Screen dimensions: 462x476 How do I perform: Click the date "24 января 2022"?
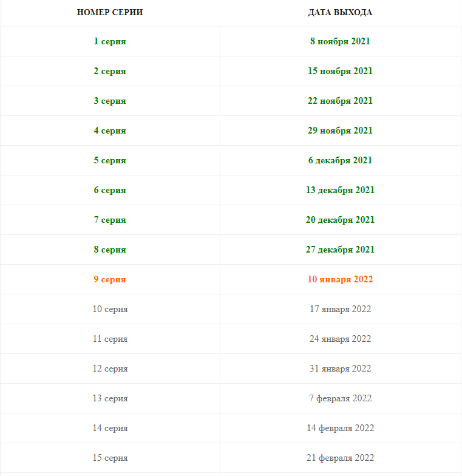click(340, 339)
